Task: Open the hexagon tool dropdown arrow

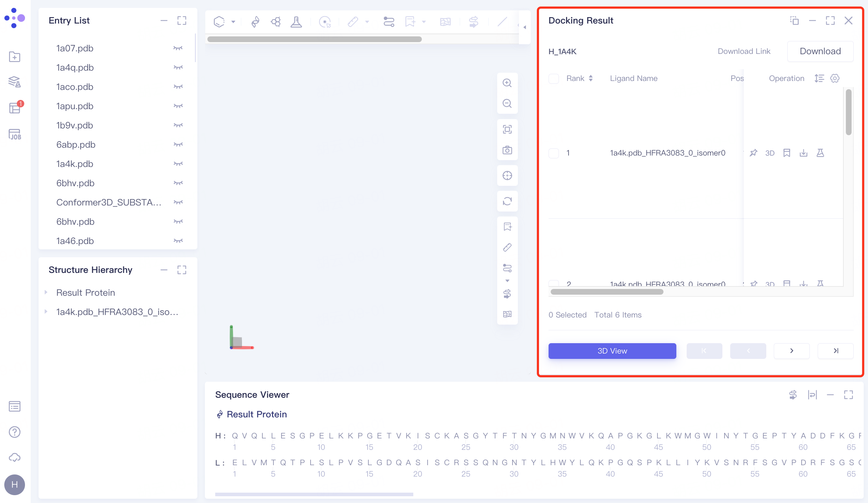Action: pyautogui.click(x=233, y=22)
